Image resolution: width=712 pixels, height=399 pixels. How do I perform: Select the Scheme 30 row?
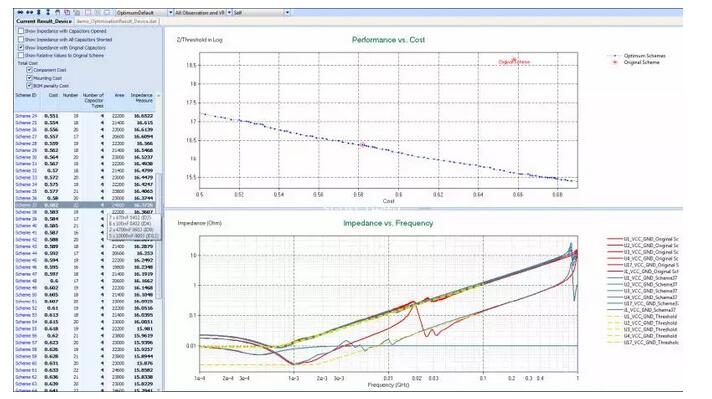point(85,157)
